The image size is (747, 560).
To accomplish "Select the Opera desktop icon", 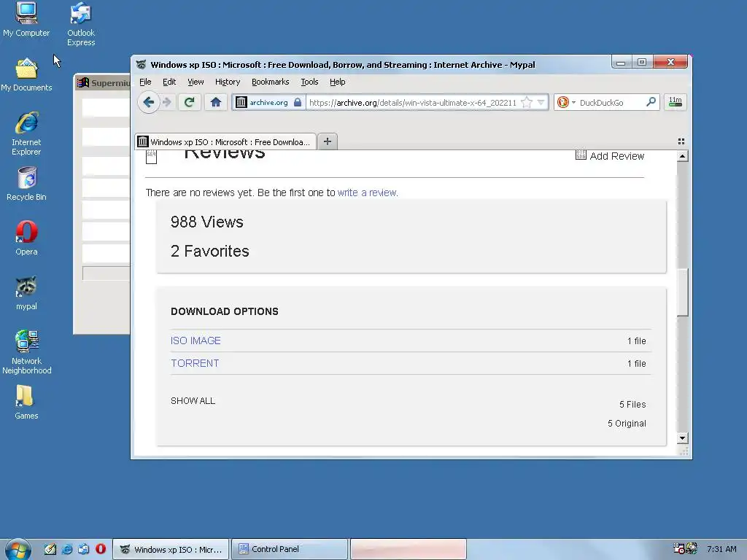I will click(x=26, y=238).
